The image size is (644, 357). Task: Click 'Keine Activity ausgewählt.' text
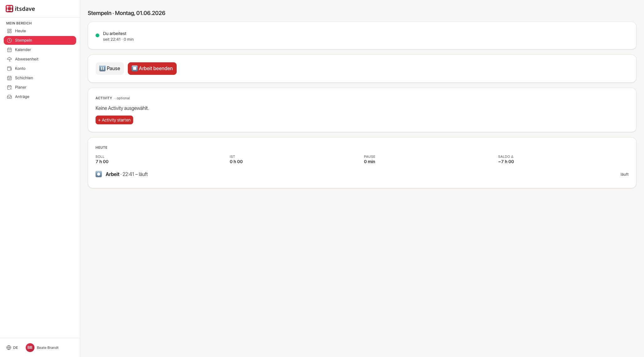pos(122,108)
